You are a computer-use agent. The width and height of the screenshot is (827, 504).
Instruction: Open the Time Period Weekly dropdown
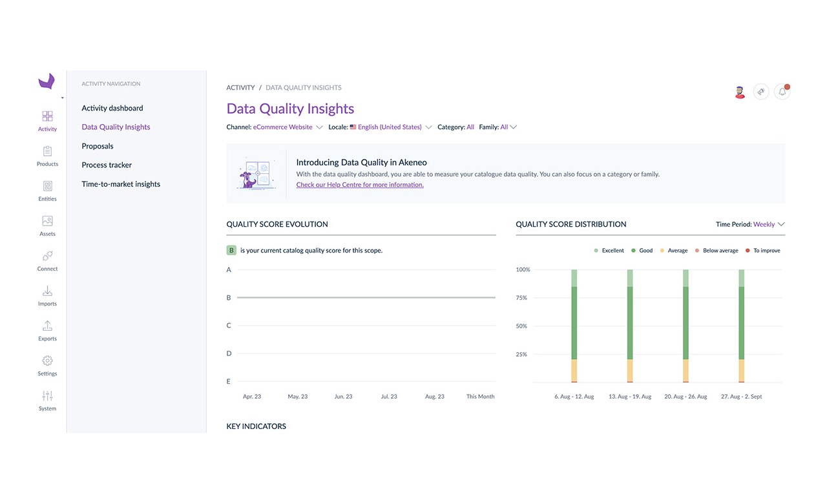(751, 224)
